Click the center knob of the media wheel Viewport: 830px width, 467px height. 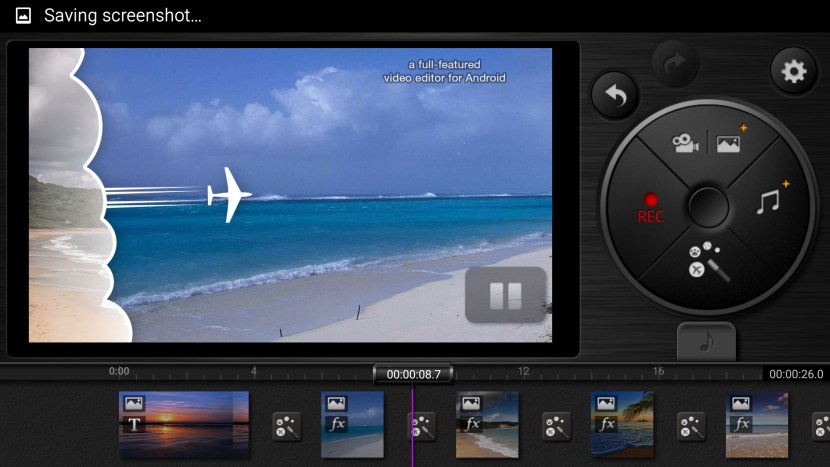pyautogui.click(x=708, y=206)
